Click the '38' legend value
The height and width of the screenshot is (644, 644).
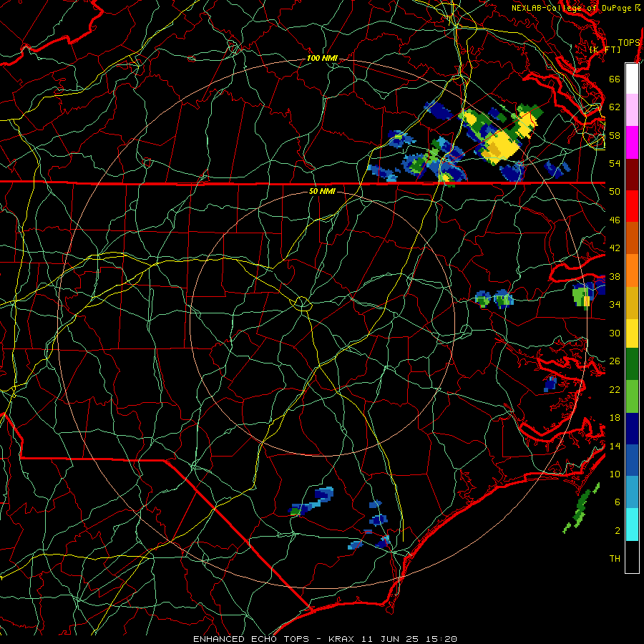[x=615, y=277]
